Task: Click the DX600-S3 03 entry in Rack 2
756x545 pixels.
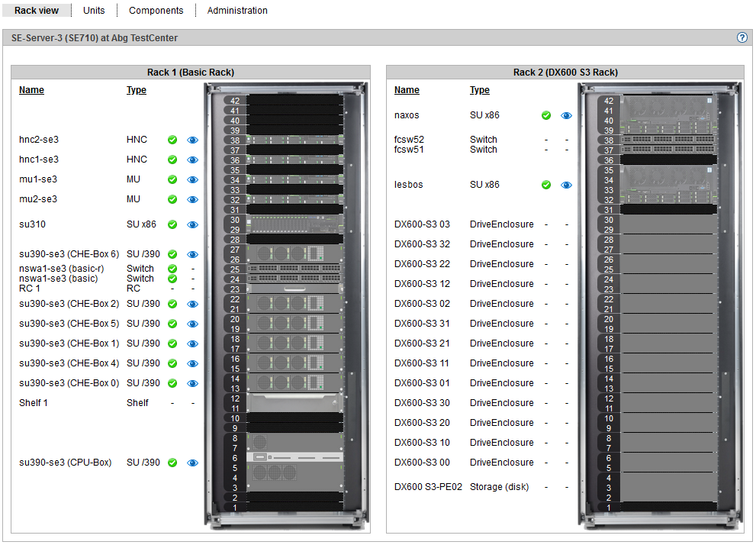Action: coord(422,224)
